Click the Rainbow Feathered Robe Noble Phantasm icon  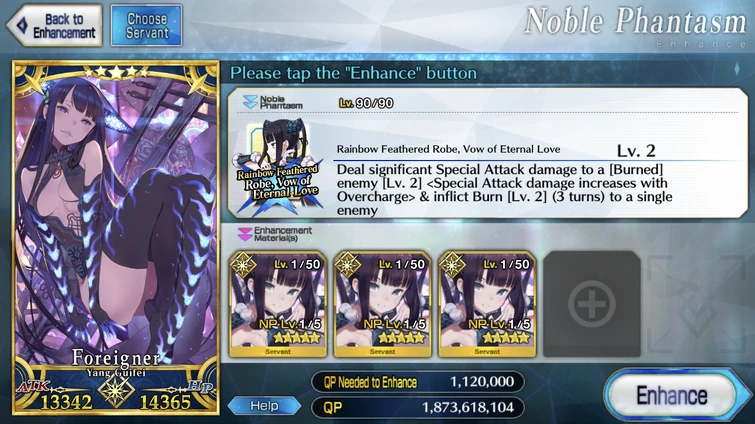coord(278,167)
